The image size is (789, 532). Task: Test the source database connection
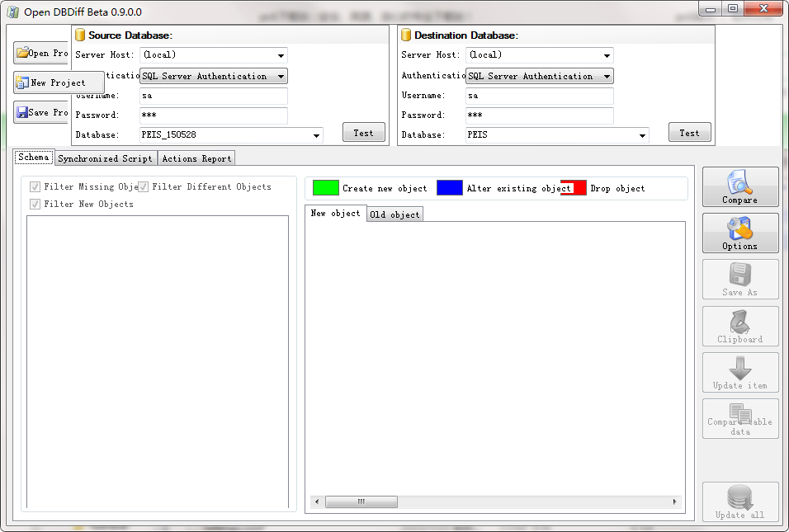coord(364,133)
